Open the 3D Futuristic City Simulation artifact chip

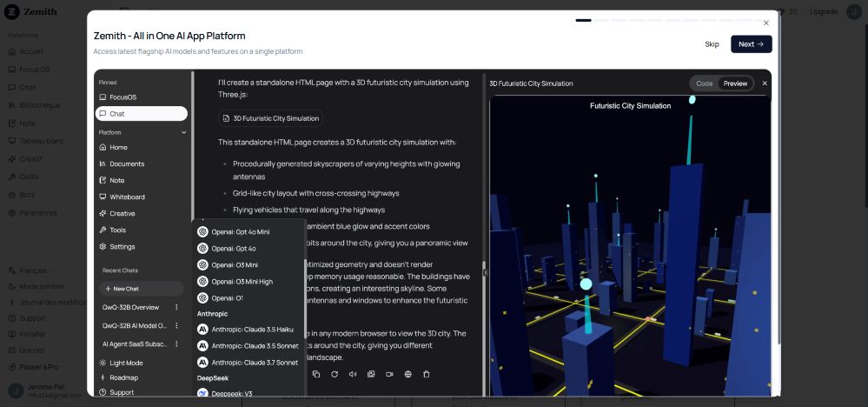click(271, 118)
